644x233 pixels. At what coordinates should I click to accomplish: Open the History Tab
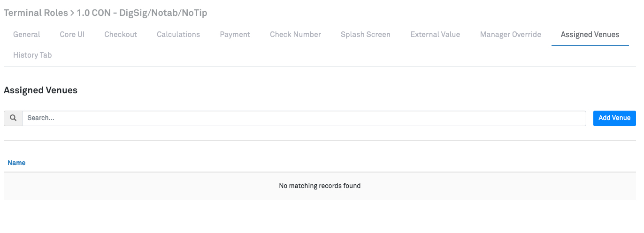(32, 55)
